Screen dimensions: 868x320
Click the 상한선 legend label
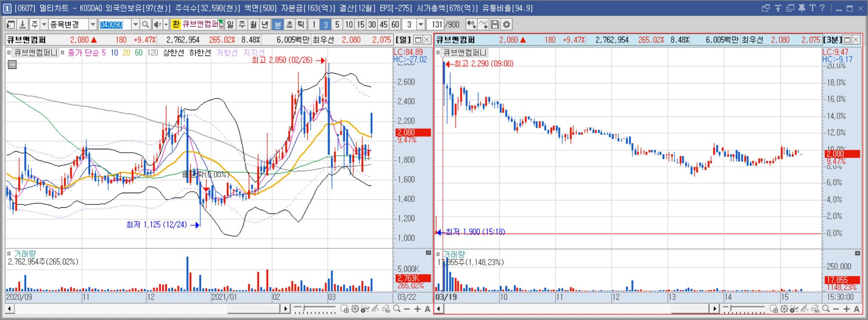174,53
